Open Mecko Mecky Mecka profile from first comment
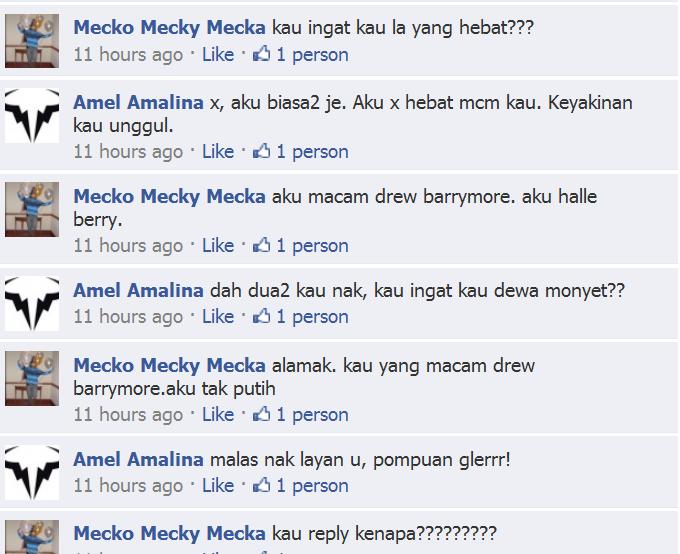 click(x=169, y=28)
